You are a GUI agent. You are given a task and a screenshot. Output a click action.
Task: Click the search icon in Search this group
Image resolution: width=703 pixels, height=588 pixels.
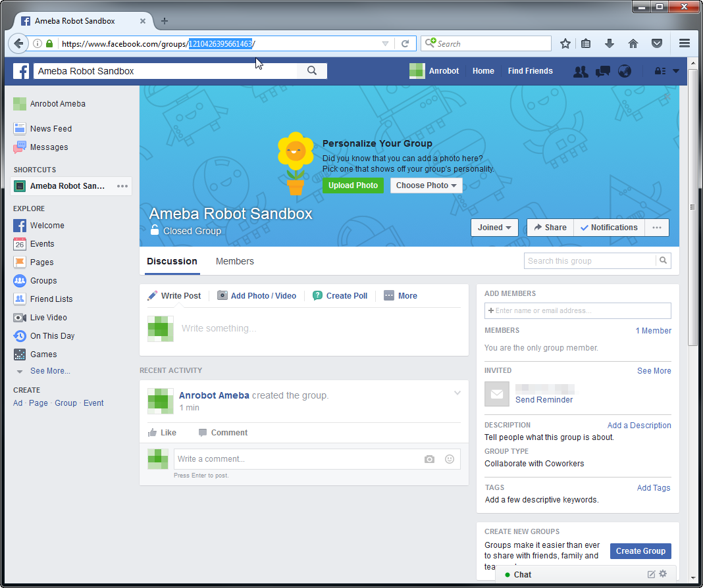(x=663, y=260)
